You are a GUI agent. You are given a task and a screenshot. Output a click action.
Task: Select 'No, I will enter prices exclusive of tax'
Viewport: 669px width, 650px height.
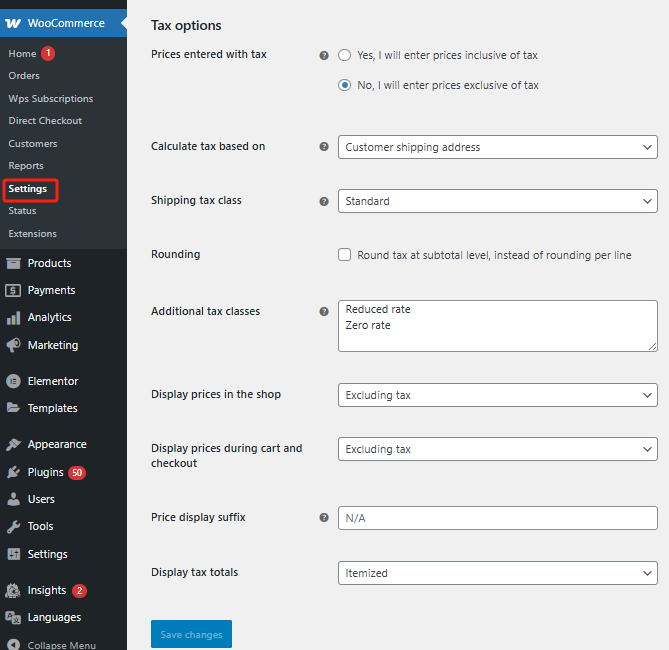click(345, 85)
